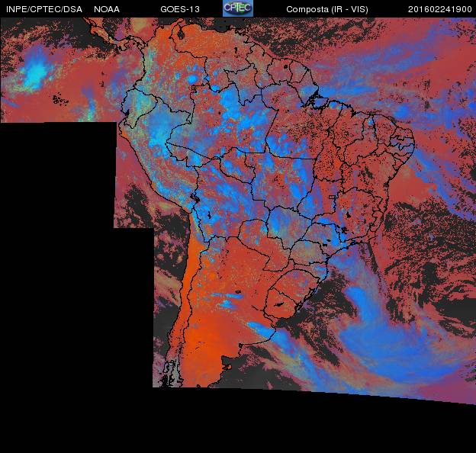476x453 pixels.
Task: Click the Composta (IR - VIS) label
Action: (327, 9)
